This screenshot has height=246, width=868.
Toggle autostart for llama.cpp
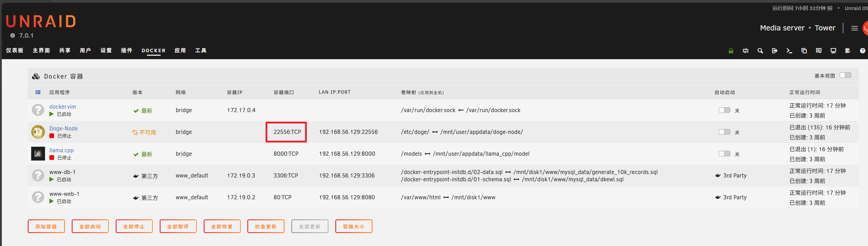pyautogui.click(x=725, y=154)
